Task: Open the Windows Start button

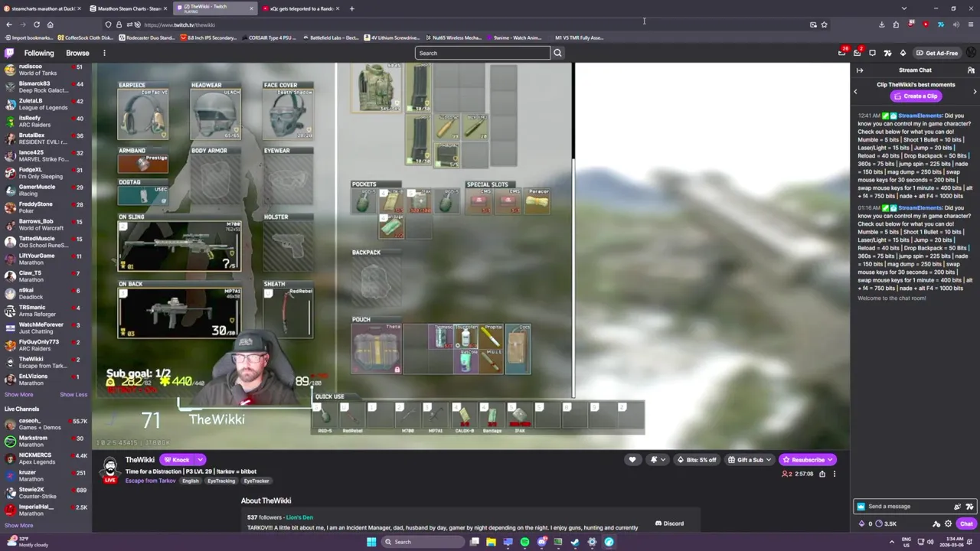Action: point(371,542)
